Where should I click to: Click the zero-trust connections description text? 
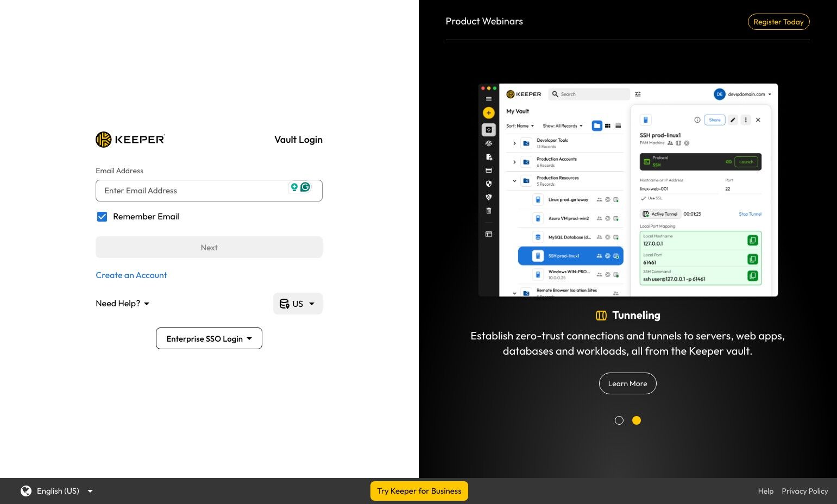tap(627, 343)
